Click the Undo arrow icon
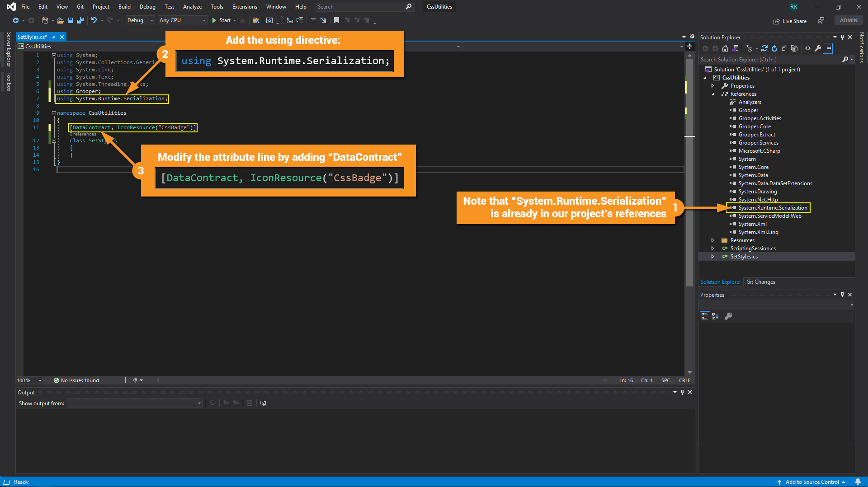Image resolution: width=868 pixels, height=487 pixels. 94,20
